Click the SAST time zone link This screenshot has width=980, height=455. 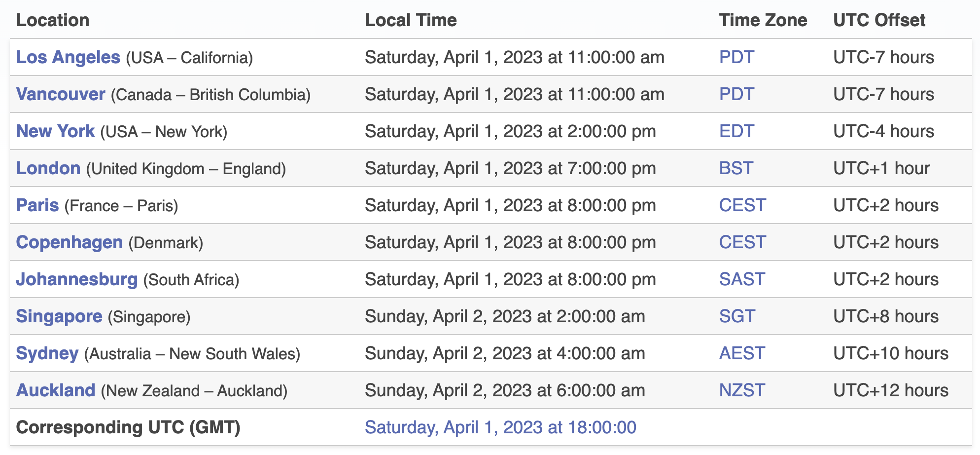pyautogui.click(x=742, y=279)
